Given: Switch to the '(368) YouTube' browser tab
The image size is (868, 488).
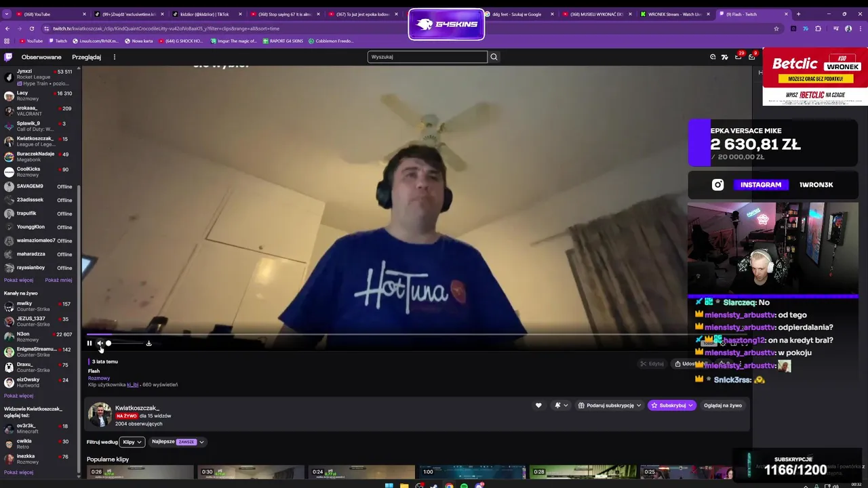Looking at the screenshot, I should [51, 14].
